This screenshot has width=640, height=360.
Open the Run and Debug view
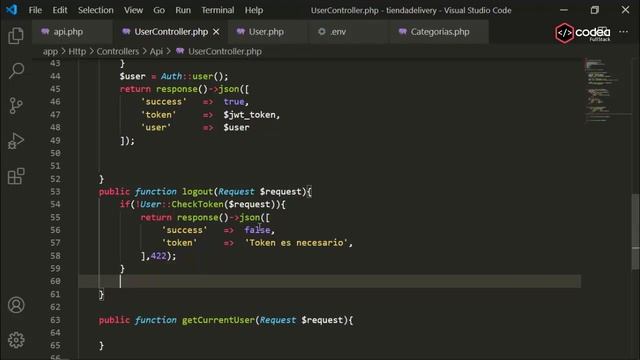(16, 141)
